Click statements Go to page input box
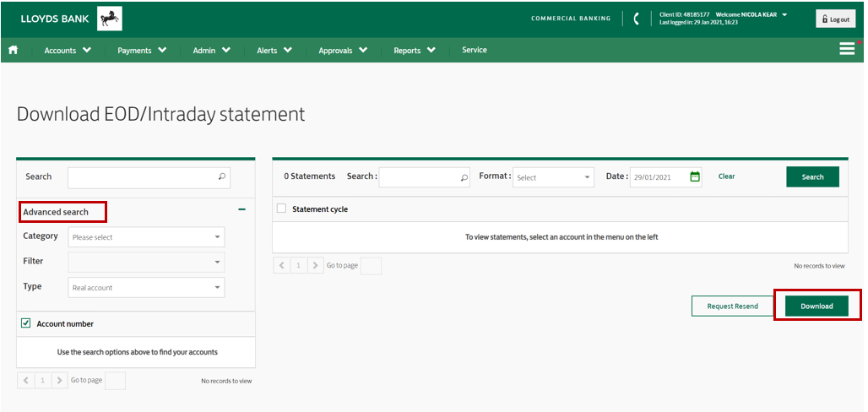Screen dimensions: 868x412 coord(371,266)
